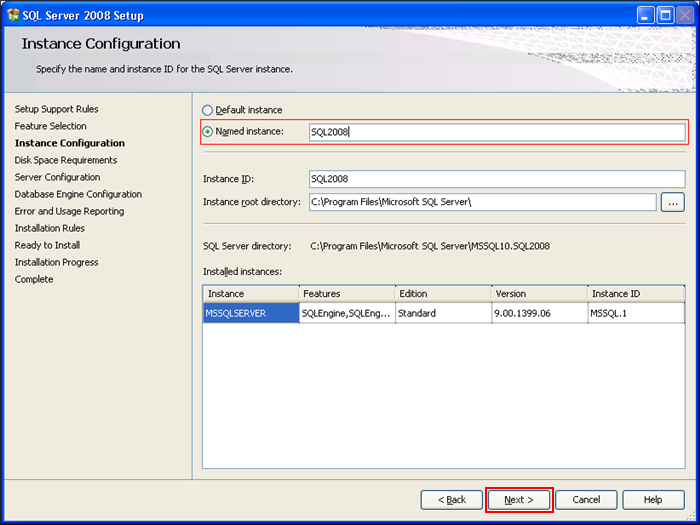Click the Version column header

[x=538, y=294]
